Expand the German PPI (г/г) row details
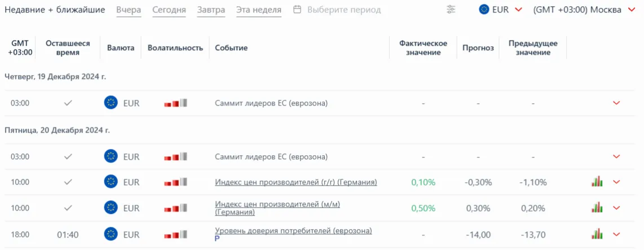644x250 pixels. (616, 182)
